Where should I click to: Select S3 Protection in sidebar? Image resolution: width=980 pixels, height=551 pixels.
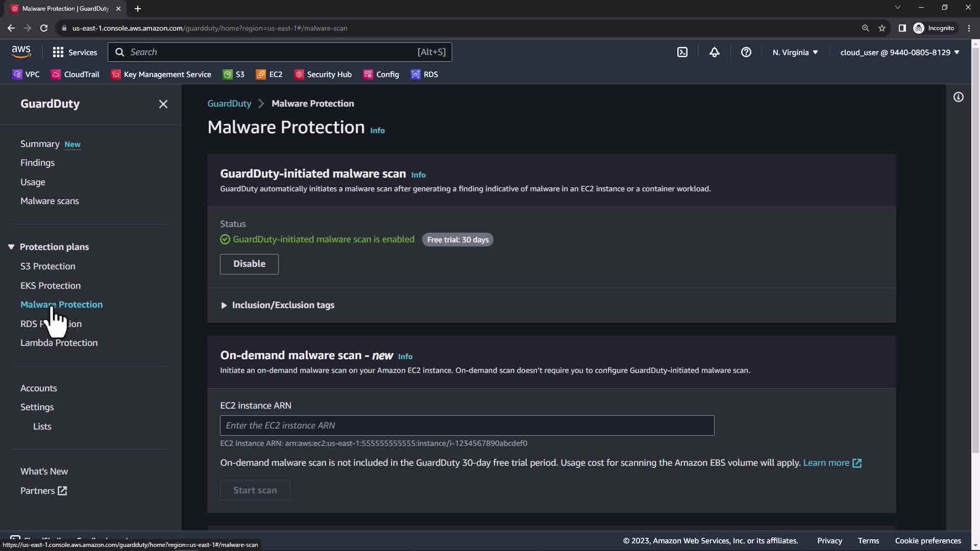click(47, 266)
